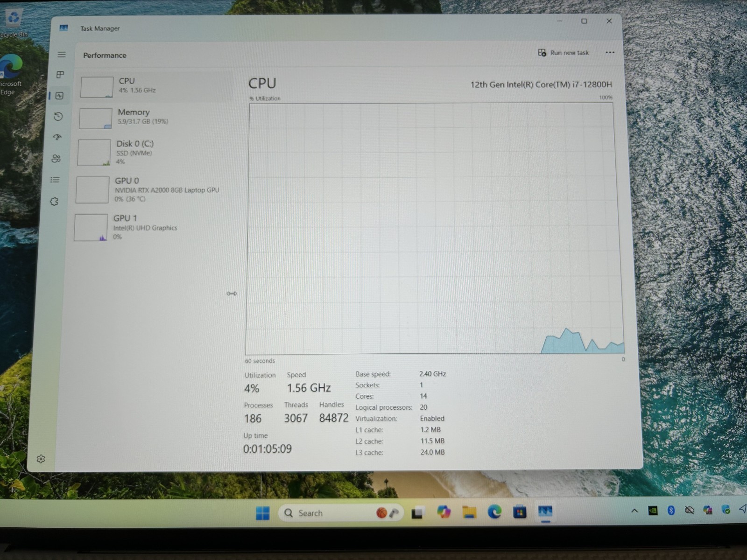Open the three-dot more options menu
The width and height of the screenshot is (747, 560).
pyautogui.click(x=610, y=52)
